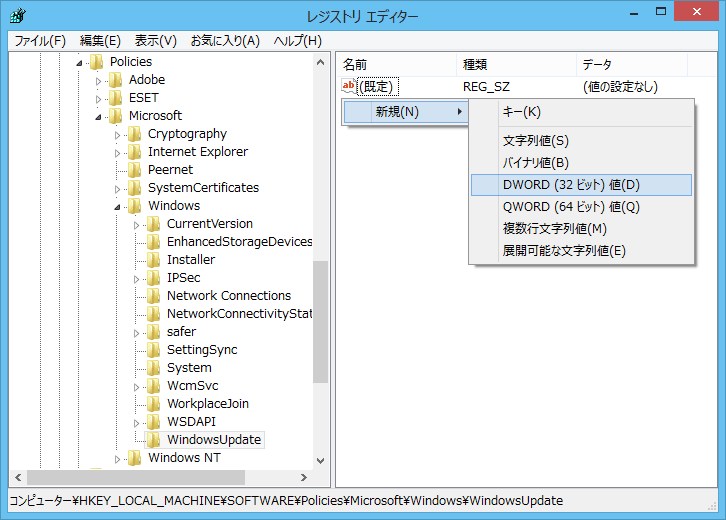Open the お気に入り(A) menu
This screenshot has width=726, height=520.
(x=225, y=41)
